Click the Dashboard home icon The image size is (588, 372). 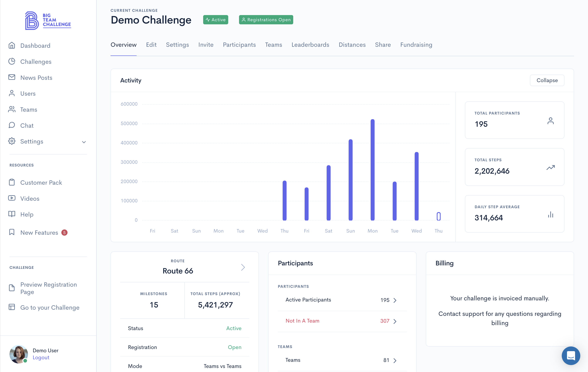pos(12,45)
